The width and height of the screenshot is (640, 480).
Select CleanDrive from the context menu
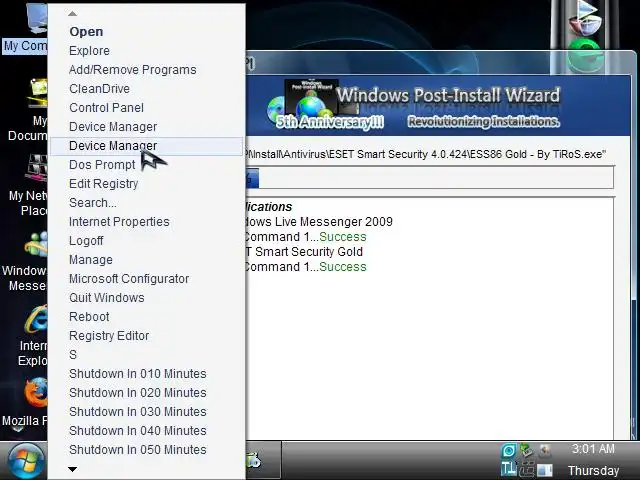coord(99,89)
